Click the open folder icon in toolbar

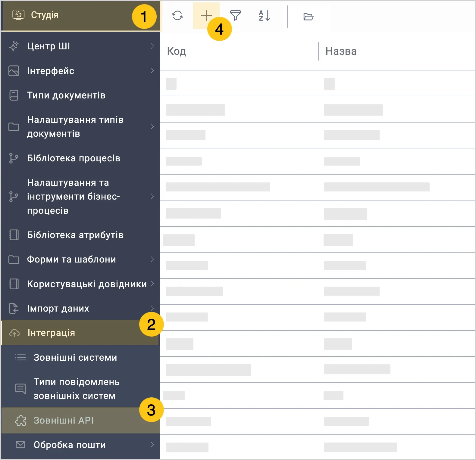[x=308, y=17]
